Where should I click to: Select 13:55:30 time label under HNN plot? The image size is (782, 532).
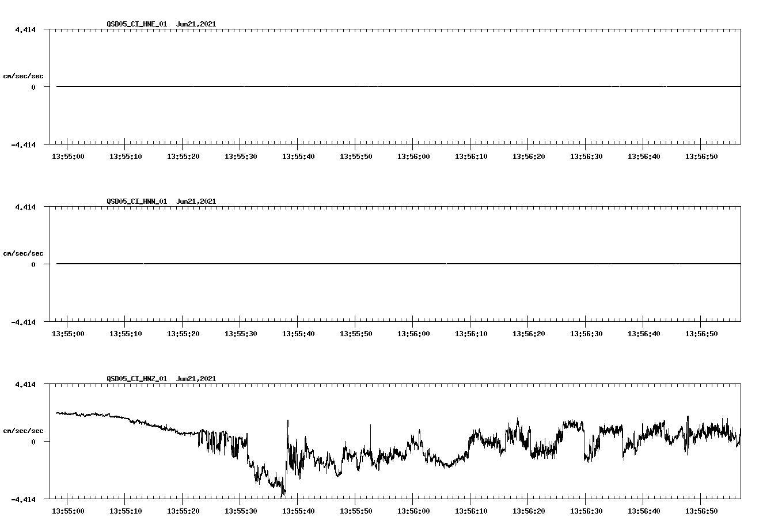[x=241, y=334]
